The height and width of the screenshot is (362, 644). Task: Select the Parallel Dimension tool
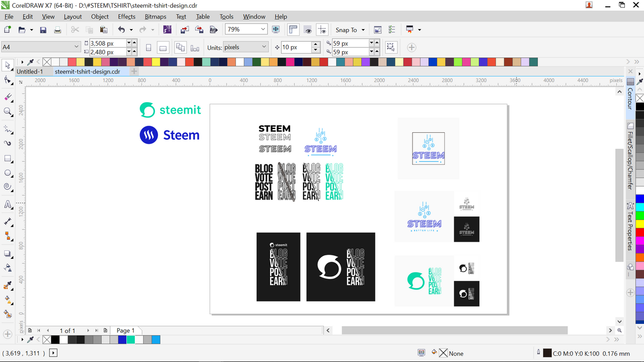8,221
